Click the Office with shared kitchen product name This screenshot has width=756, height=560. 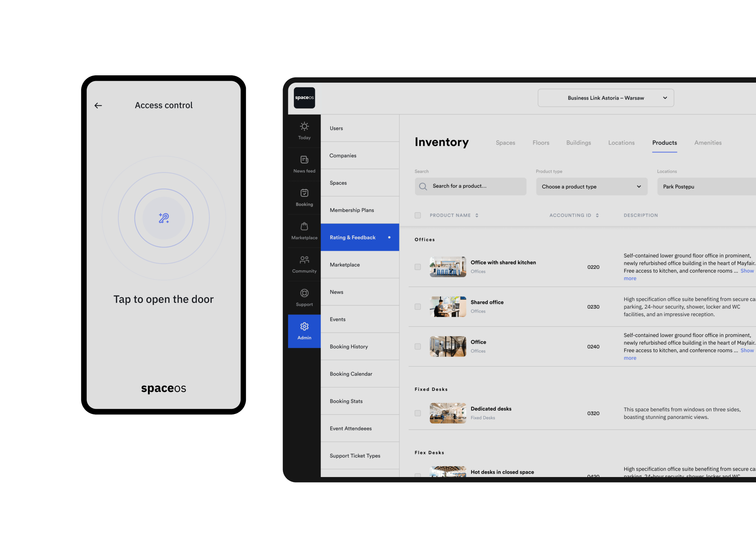(503, 262)
